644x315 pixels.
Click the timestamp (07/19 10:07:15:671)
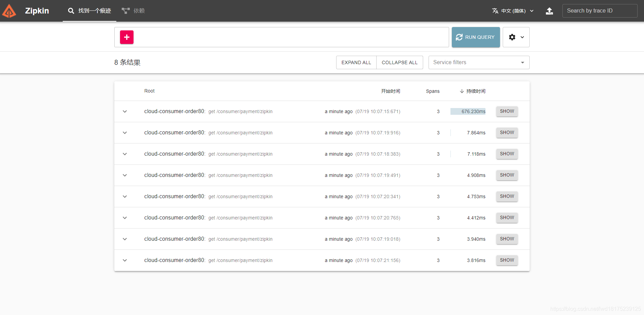(378, 111)
